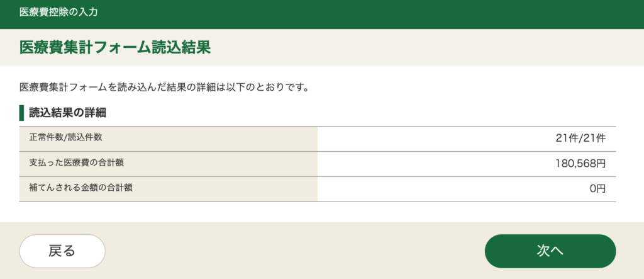Click the 21件/21件 value
This screenshot has width=644, height=279.
pyautogui.click(x=580, y=139)
